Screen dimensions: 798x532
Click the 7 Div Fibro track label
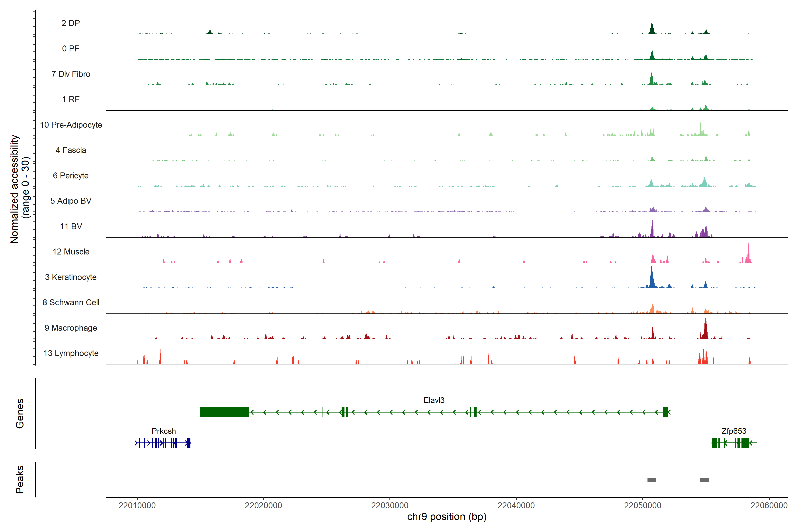click(x=70, y=74)
